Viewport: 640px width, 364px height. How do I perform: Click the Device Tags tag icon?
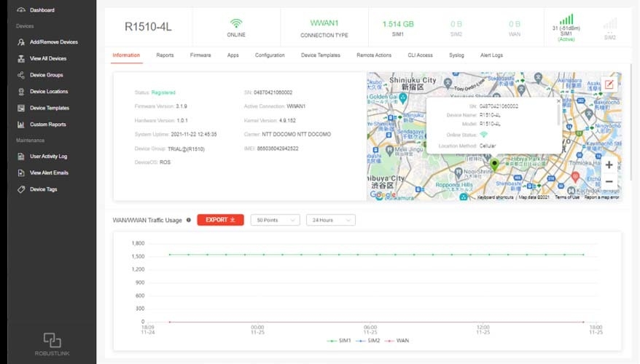pos(21,189)
